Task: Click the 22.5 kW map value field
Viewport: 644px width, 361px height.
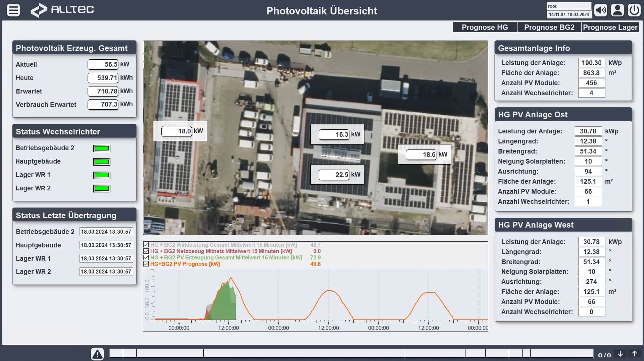Action: (334, 175)
